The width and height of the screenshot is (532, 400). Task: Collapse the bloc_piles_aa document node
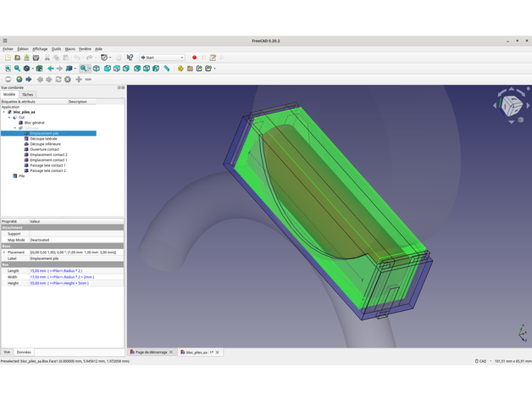tap(3, 112)
